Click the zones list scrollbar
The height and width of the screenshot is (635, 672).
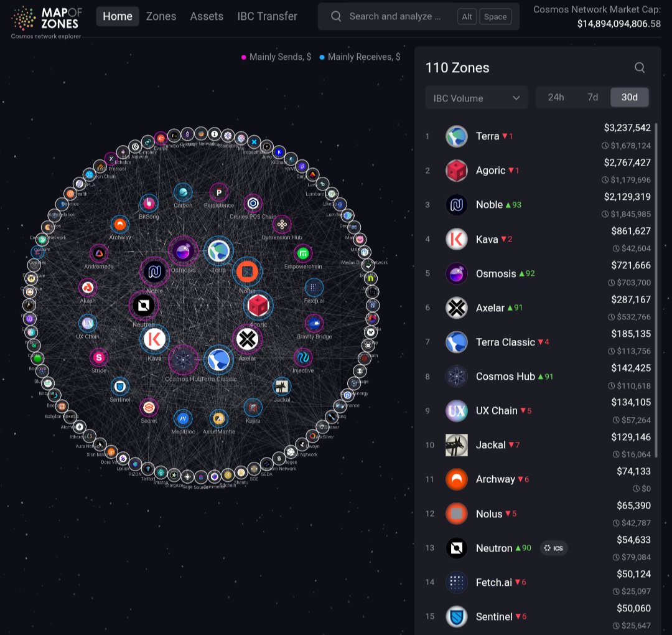pos(656,290)
